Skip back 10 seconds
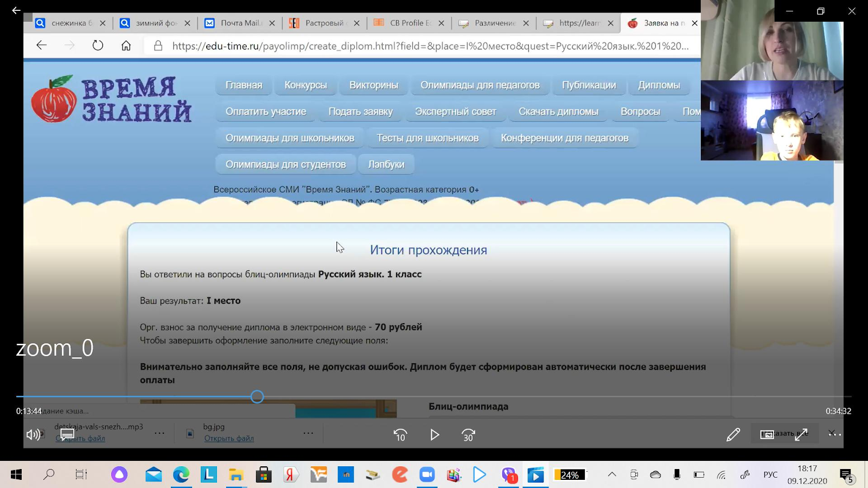Screen dimensions: 868x488 (x=400, y=435)
